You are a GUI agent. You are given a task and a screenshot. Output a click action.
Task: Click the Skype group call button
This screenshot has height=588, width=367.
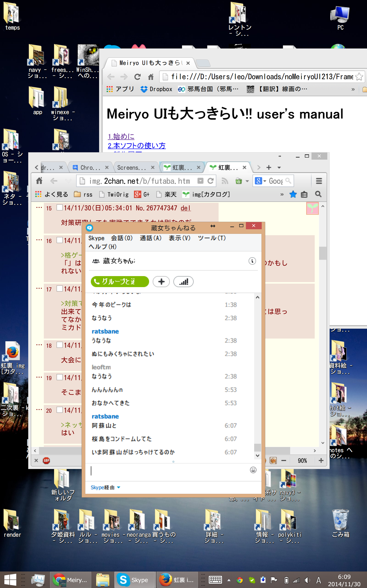(120, 282)
